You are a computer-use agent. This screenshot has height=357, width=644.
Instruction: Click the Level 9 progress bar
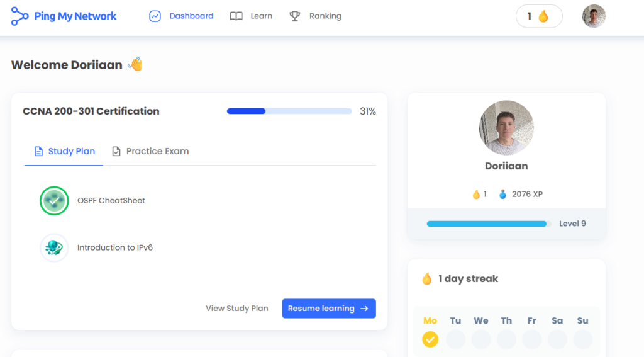[x=489, y=224]
